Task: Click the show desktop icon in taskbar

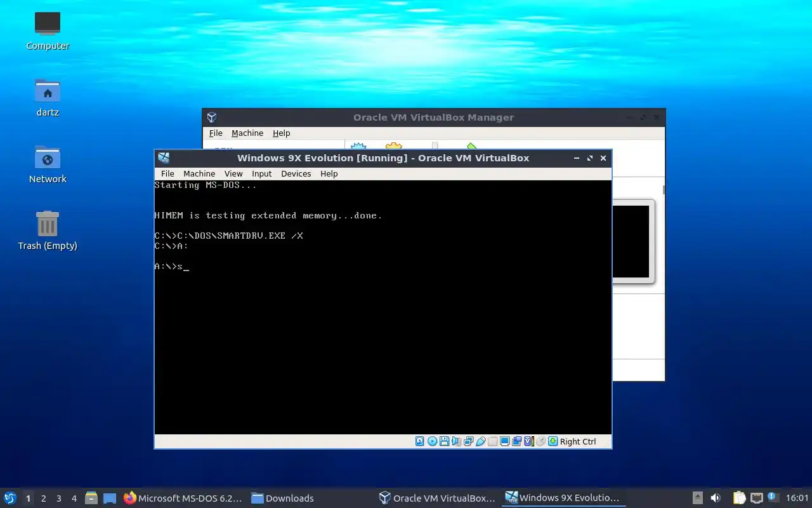Action: (110, 498)
